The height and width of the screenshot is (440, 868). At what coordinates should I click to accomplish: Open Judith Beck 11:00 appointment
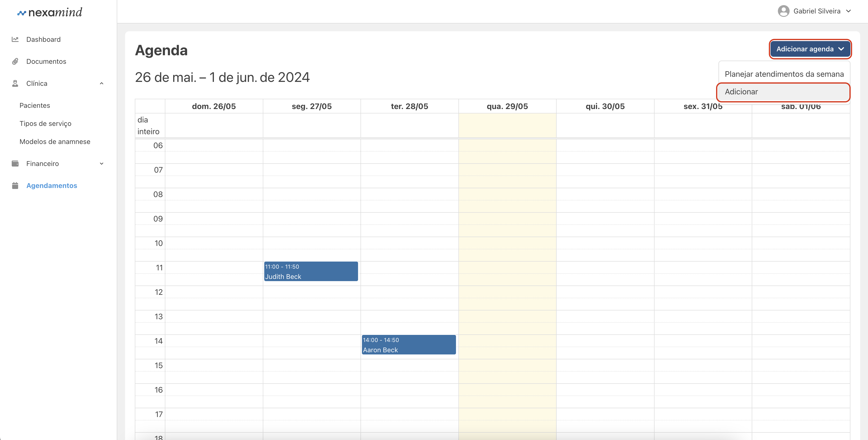[311, 271]
